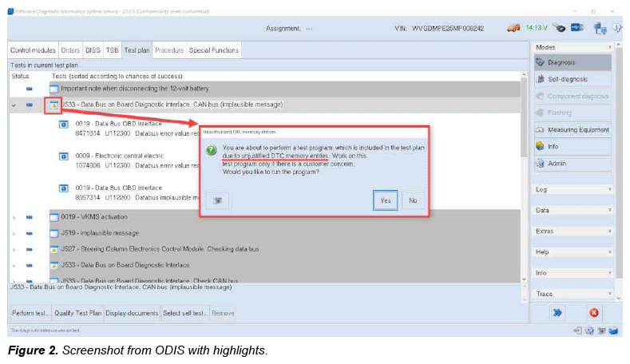Open the Self-diagnosis mode
630x364 pixels.
click(x=541, y=79)
